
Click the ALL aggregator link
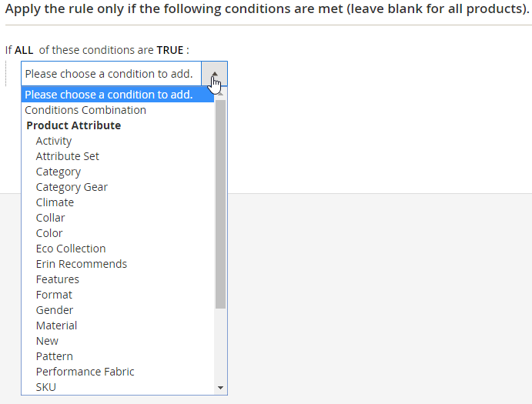coord(24,50)
